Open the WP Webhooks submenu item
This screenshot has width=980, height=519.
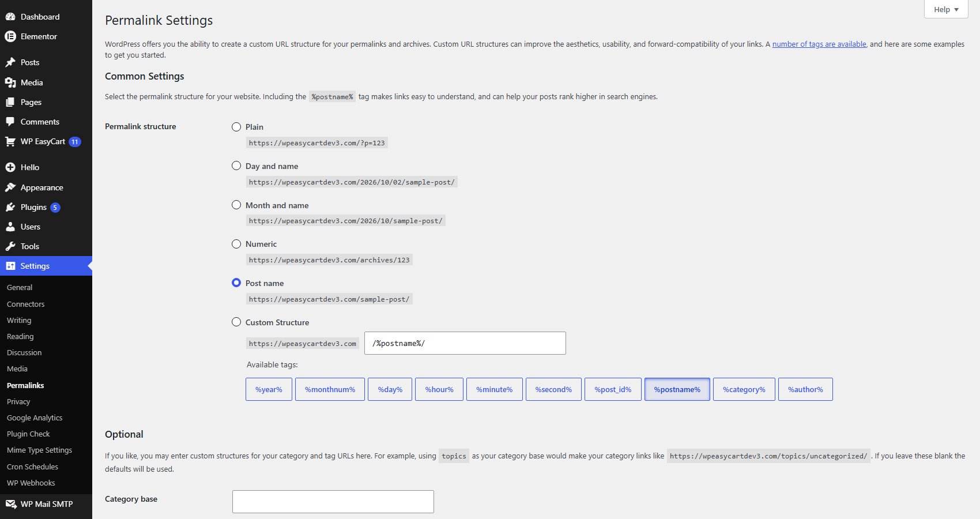(x=31, y=483)
